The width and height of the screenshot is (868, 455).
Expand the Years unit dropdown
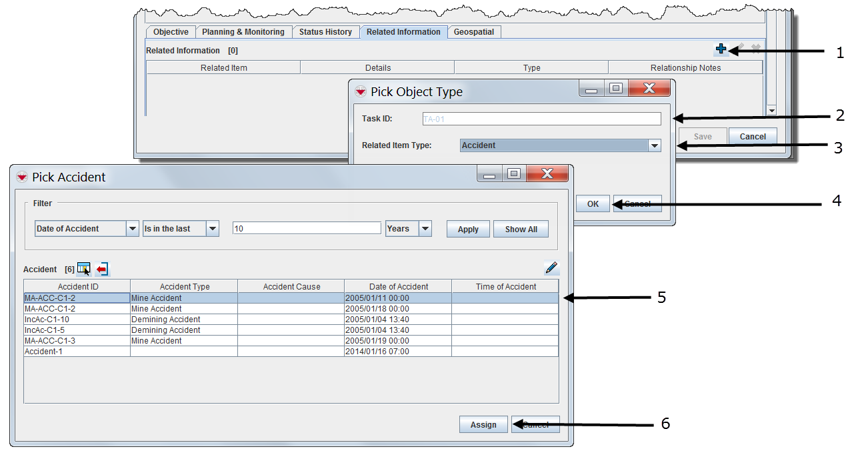(x=425, y=229)
